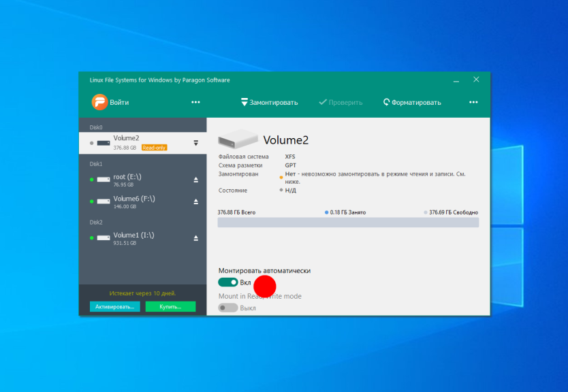The width and height of the screenshot is (568, 392).
Task: Turn off the Монтировать автоматически switch
Action: (227, 282)
